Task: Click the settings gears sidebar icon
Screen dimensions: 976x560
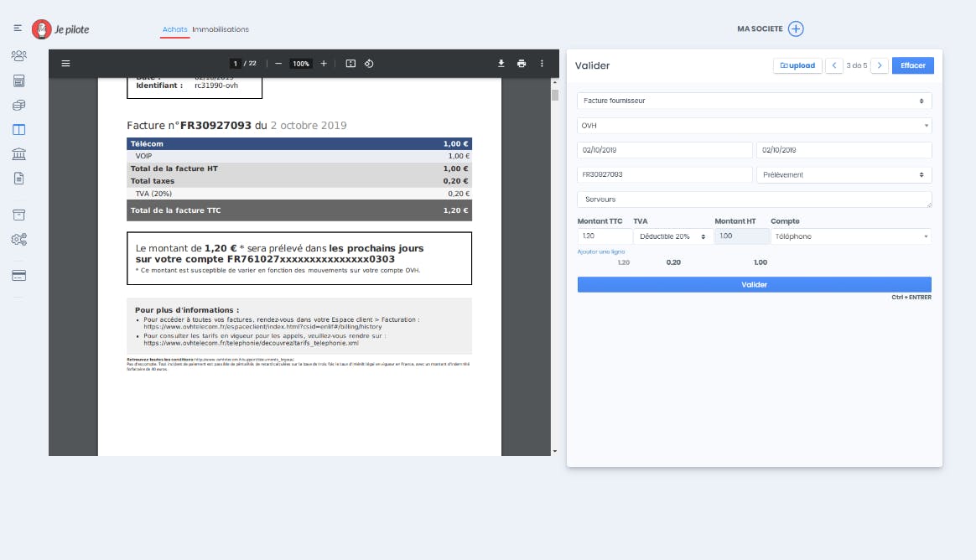Action: click(18, 240)
